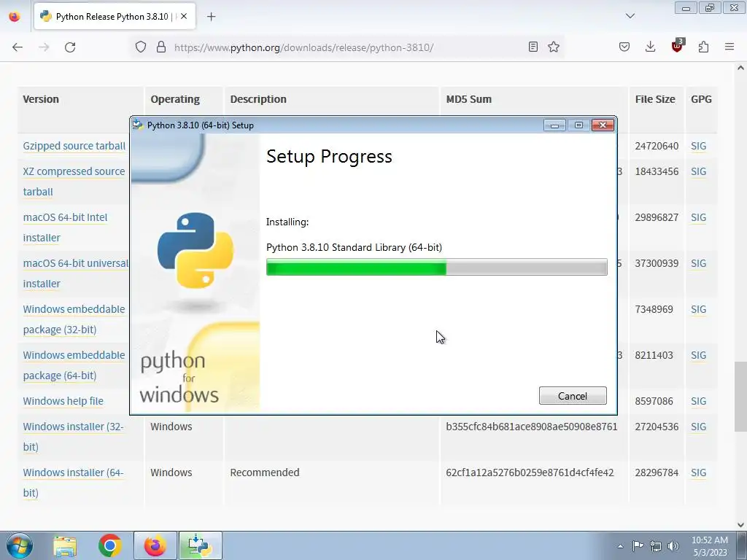747x560 pixels.
Task: Open SIG link for Gzipped source tarball
Action: (698, 146)
